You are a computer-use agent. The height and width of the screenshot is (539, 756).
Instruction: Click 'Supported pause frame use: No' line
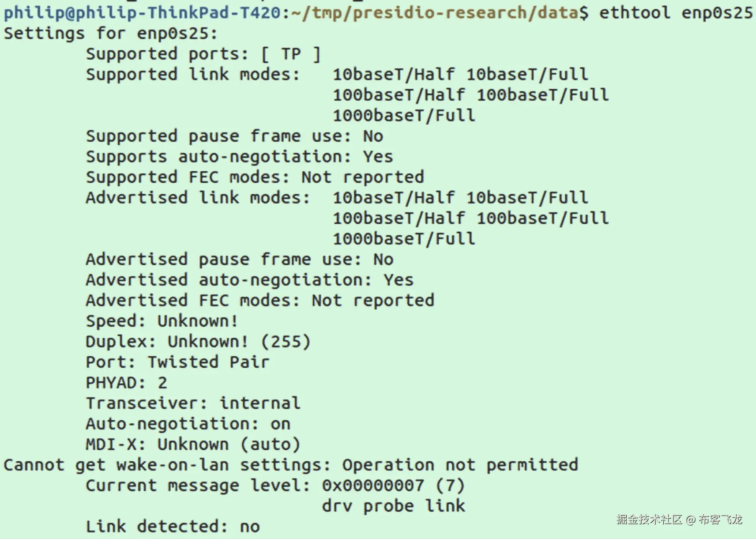click(234, 136)
